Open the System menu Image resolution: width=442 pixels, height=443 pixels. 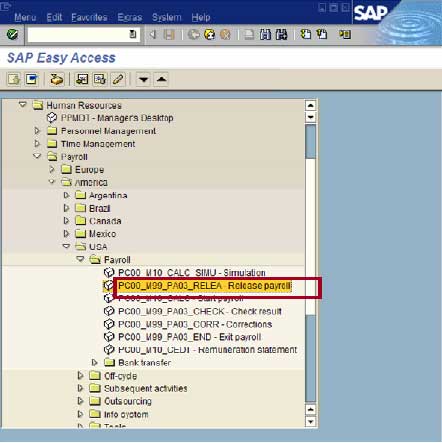coord(167,17)
